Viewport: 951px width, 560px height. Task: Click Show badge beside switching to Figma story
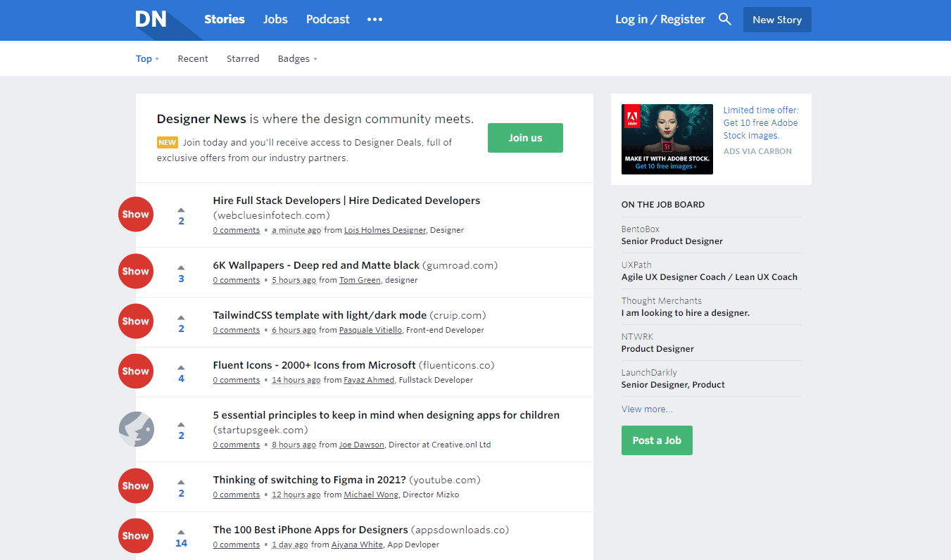[136, 486]
